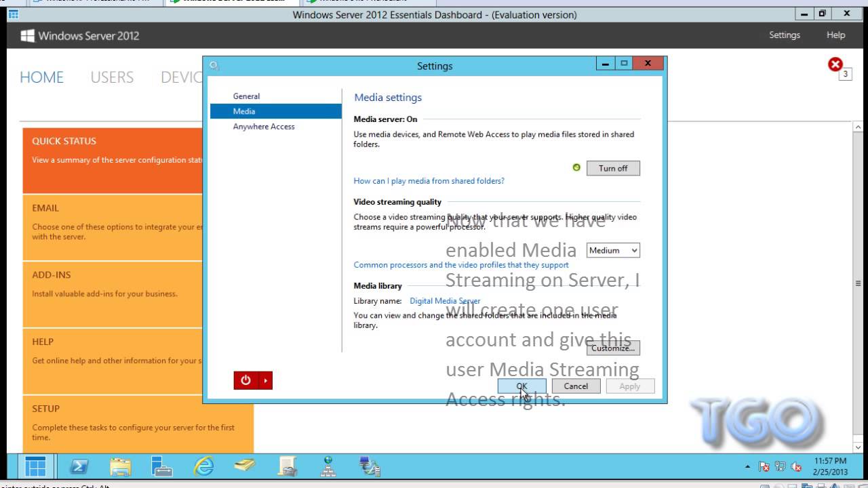Image resolution: width=868 pixels, height=488 pixels.
Task: Click the Dashboard vertical scrollbar thumb
Action: [x=858, y=283]
